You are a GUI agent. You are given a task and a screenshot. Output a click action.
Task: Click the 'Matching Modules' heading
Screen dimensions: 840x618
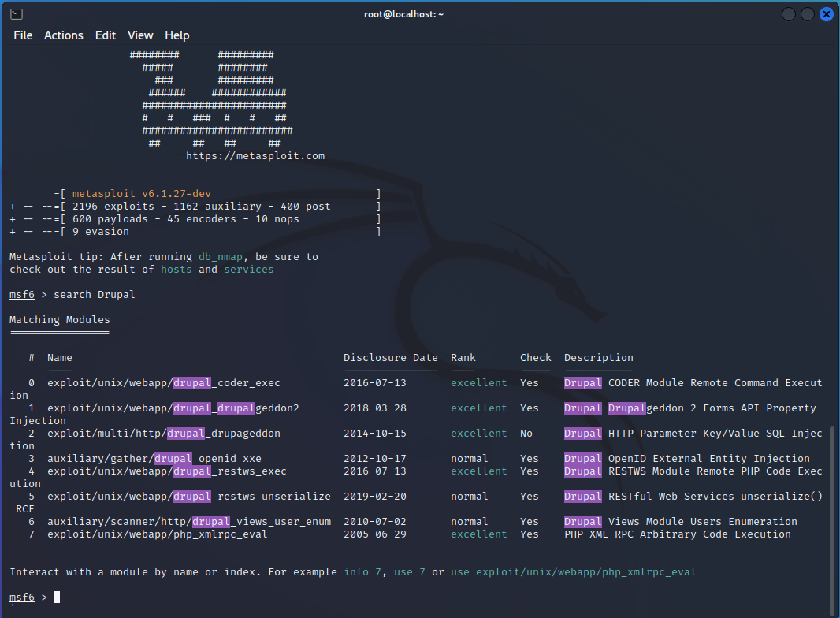59,319
